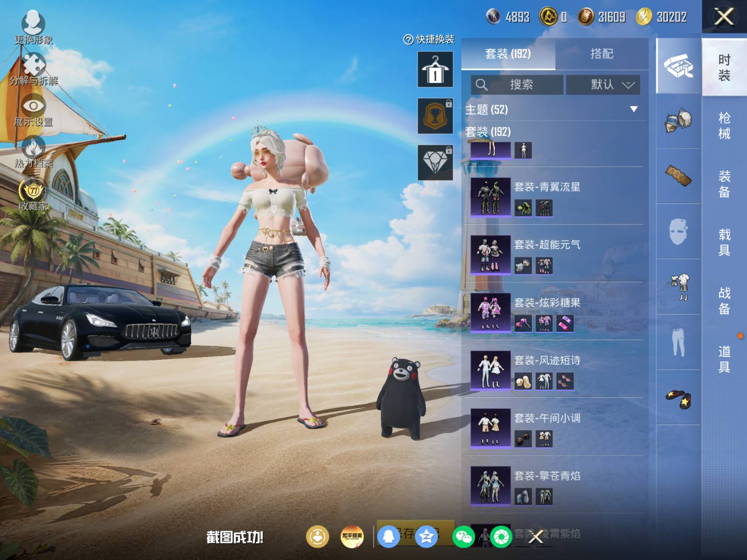The height and width of the screenshot is (560, 747).
Task: Select the locked trophy outfit slot
Action: (x=435, y=116)
